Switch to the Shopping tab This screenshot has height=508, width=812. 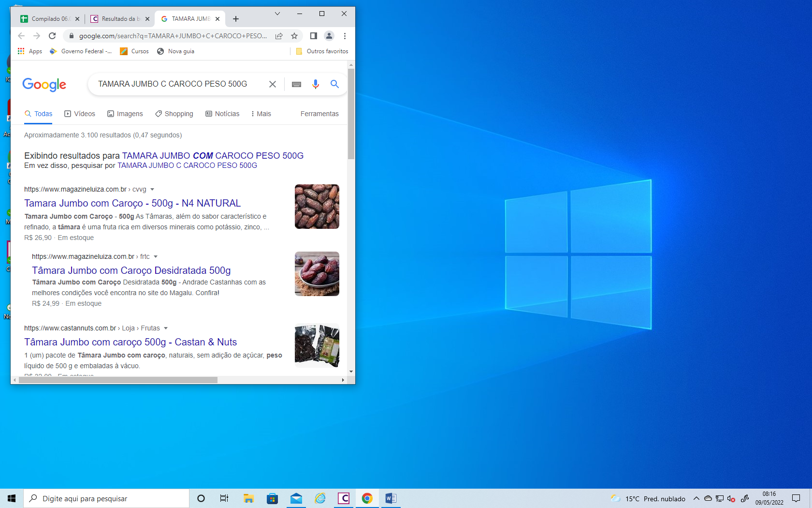(x=174, y=114)
